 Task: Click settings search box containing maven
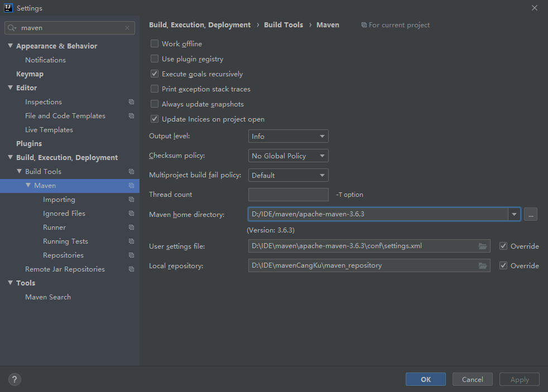coord(70,28)
